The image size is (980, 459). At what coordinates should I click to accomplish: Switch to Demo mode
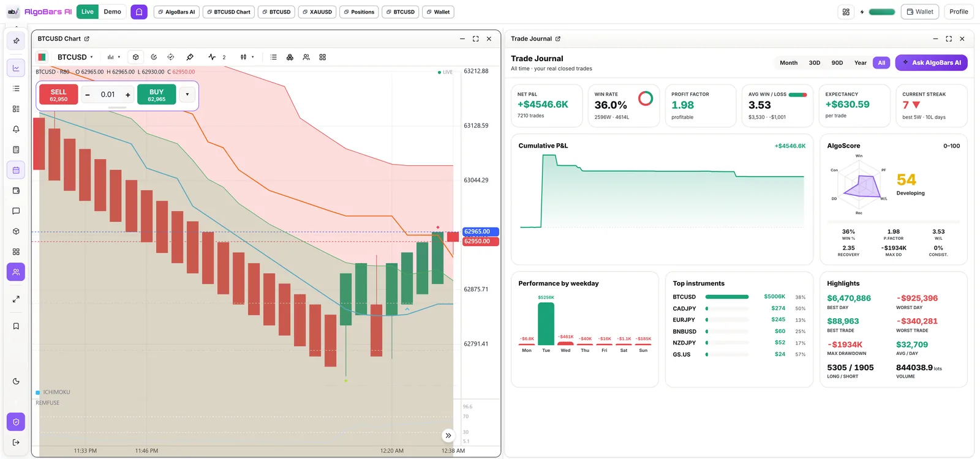(x=113, y=12)
